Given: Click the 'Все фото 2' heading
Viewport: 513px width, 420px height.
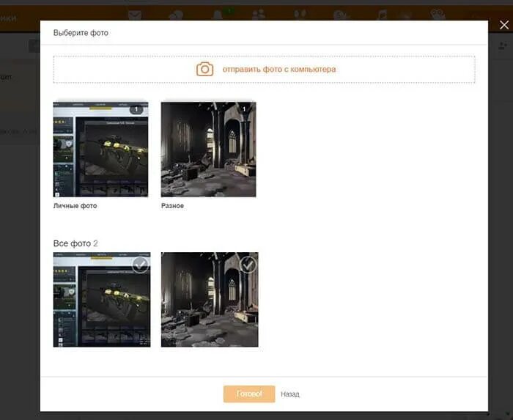Looking at the screenshot, I should pos(75,243).
